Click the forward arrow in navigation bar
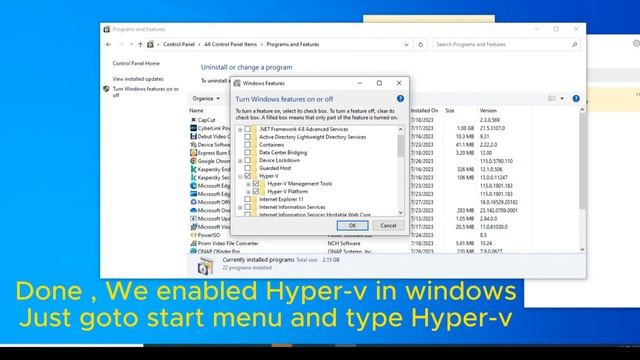The image size is (640, 360). 121,44
